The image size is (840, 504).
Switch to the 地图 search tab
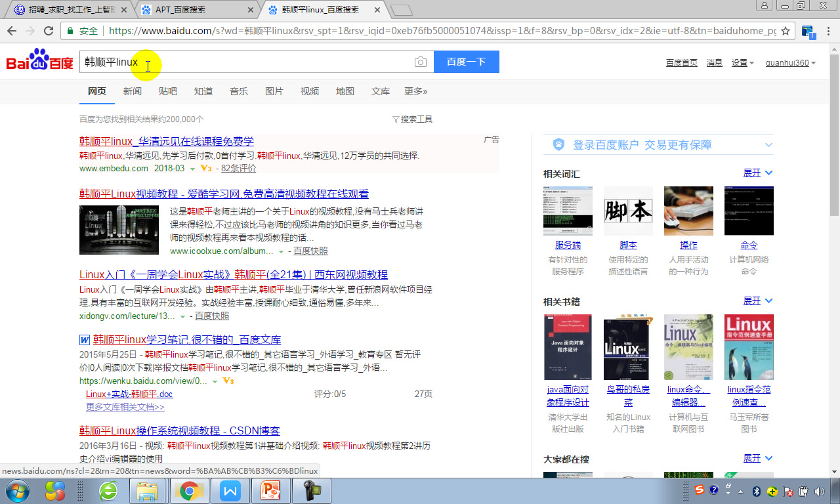[x=345, y=91]
